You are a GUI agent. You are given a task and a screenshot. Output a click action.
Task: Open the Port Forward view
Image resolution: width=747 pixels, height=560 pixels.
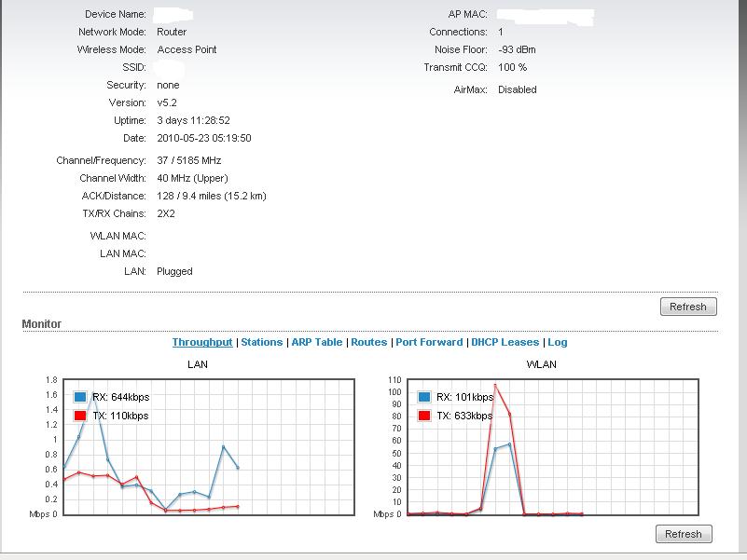tap(429, 342)
